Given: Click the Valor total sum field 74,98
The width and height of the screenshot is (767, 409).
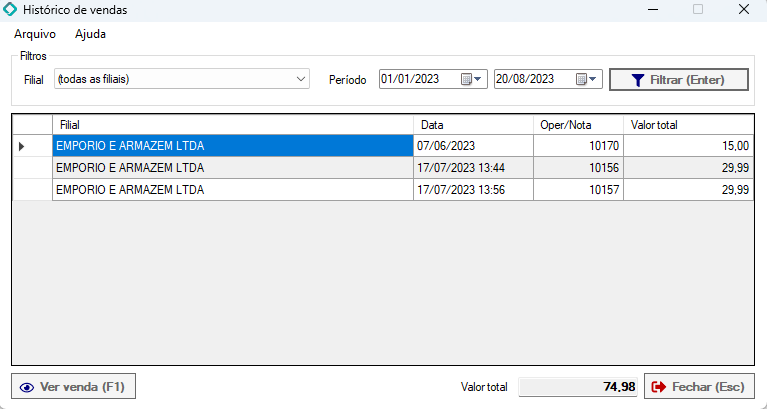Looking at the screenshot, I should coord(579,386).
